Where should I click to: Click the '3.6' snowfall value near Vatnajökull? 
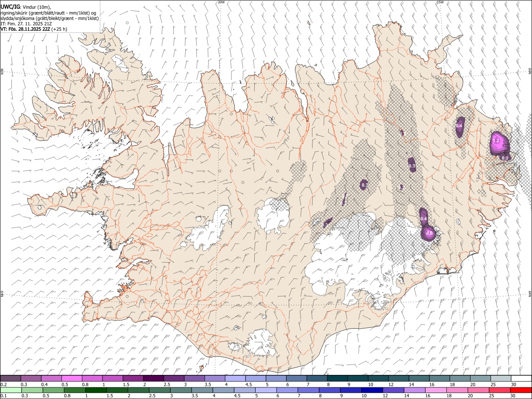pyautogui.click(x=430, y=234)
